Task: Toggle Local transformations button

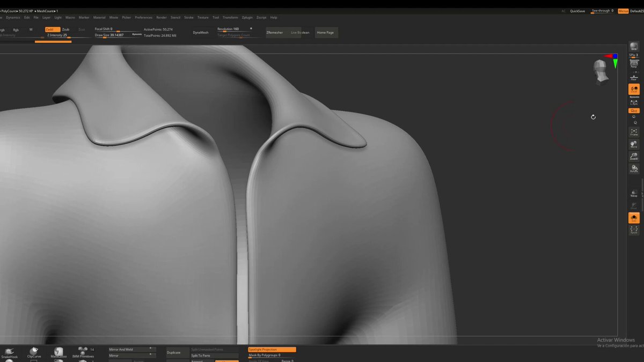Action: pos(634,90)
